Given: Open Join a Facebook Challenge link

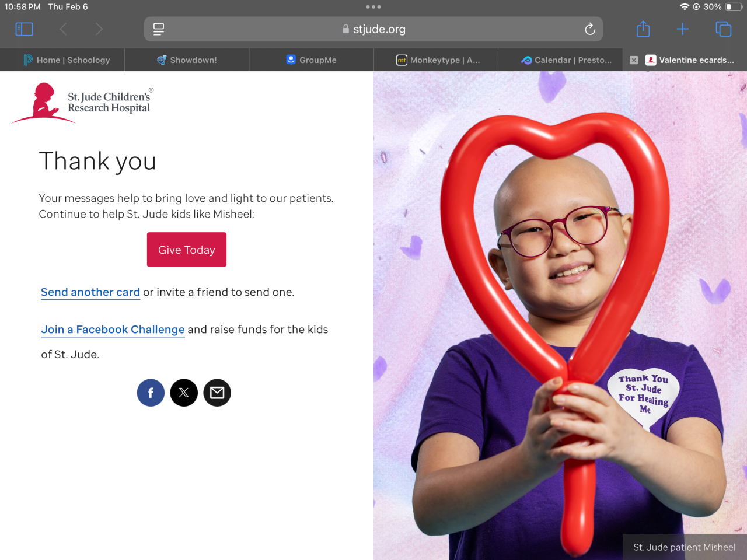Looking at the screenshot, I should coord(113,330).
